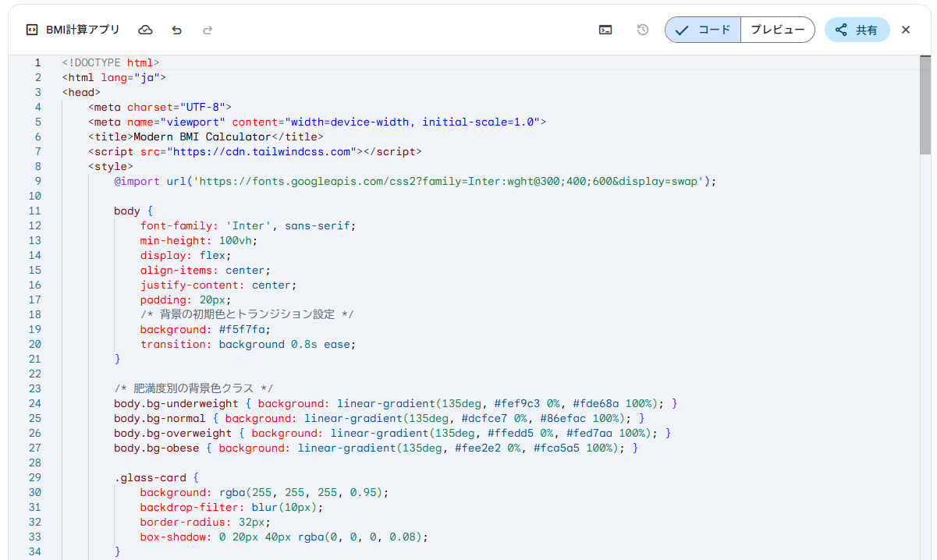Click the meta viewport line
This screenshot has width=937, height=560.
[318, 122]
